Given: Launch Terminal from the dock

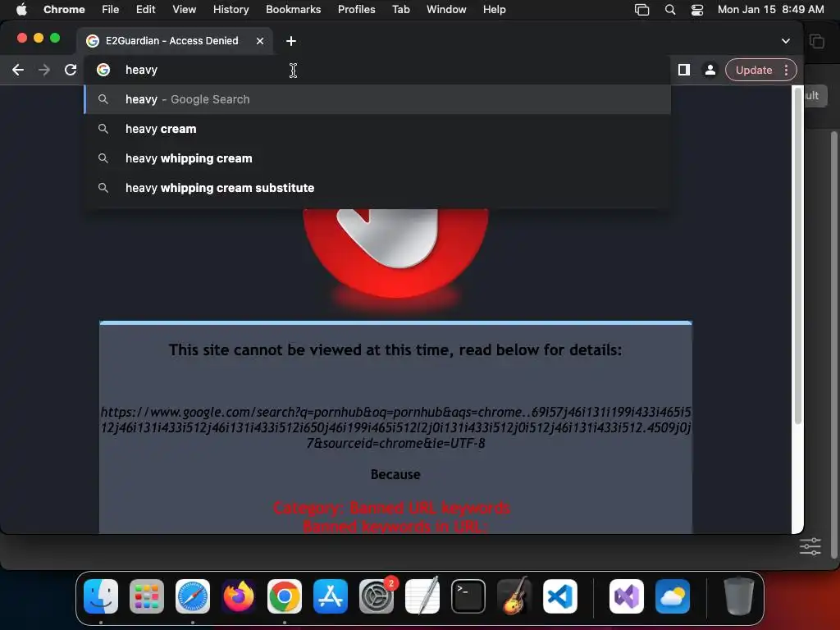Looking at the screenshot, I should click(x=468, y=596).
